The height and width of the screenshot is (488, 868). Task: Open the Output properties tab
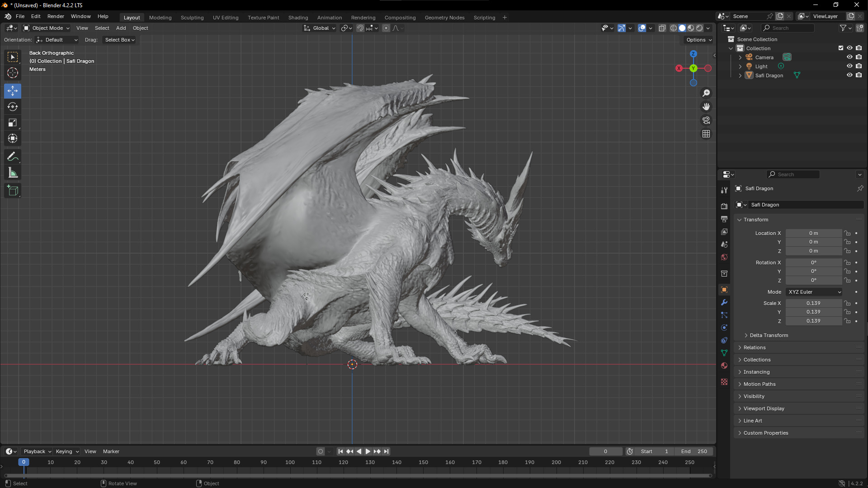click(724, 219)
